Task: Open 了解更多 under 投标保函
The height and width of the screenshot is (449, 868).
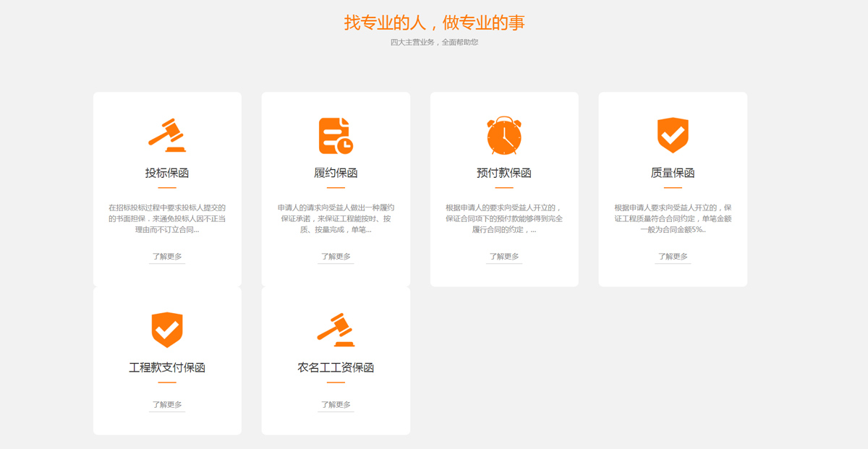Action: [167, 257]
